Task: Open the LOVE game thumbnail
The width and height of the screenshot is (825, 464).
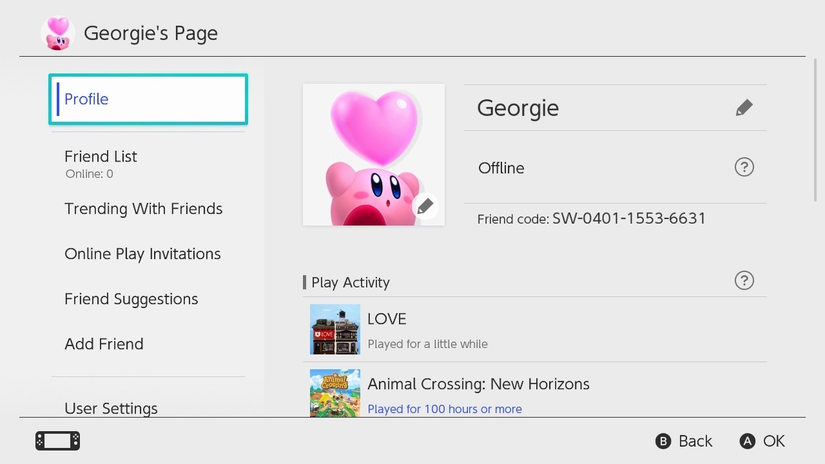Action: click(334, 329)
